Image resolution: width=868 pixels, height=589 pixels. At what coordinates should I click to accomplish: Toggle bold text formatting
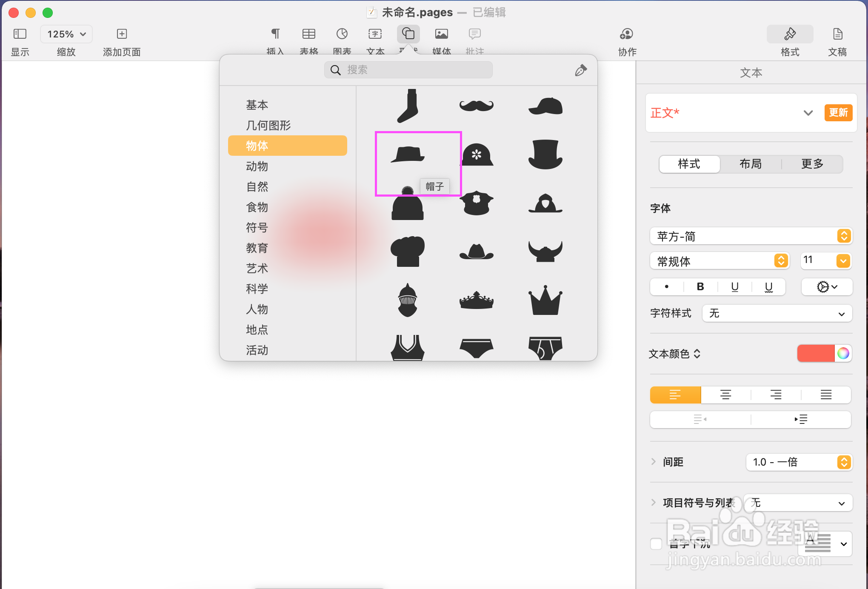tap(700, 286)
